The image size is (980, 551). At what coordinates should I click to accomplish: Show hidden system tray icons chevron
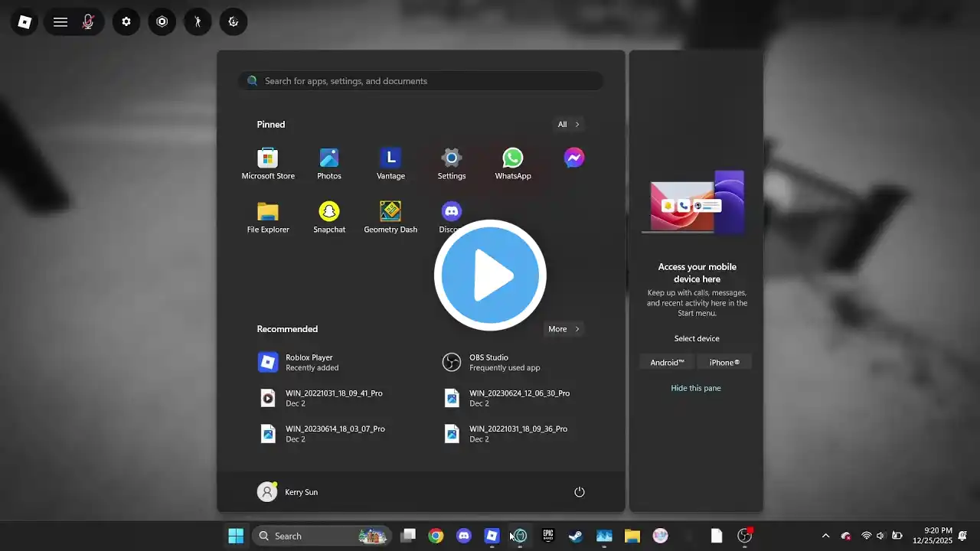(825, 536)
